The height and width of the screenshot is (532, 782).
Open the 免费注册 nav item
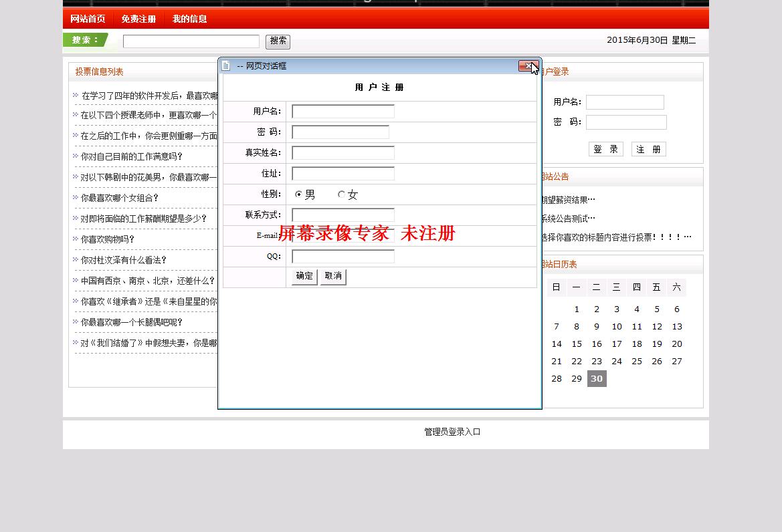tap(138, 19)
